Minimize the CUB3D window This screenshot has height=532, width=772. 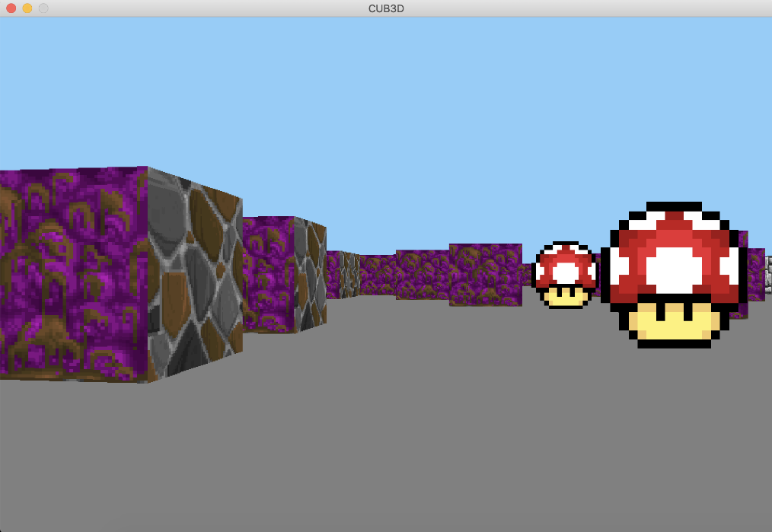[27, 8]
